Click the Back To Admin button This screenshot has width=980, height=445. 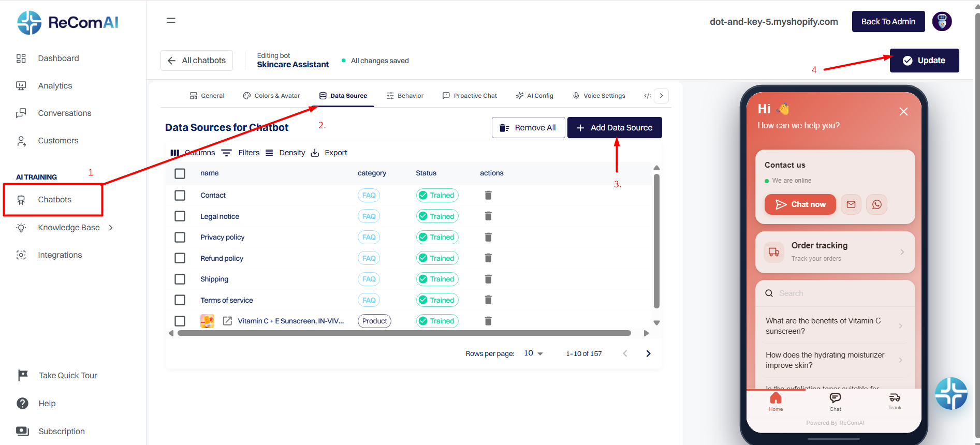point(888,22)
